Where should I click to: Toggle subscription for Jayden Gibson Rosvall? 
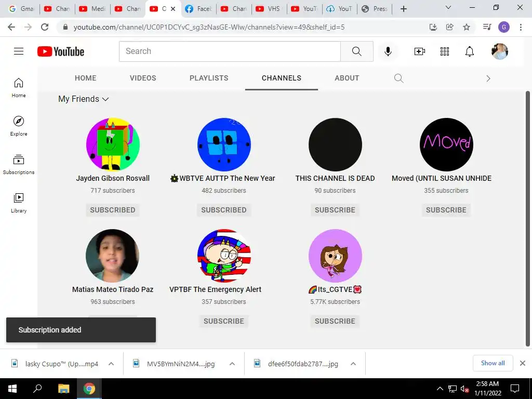pyautogui.click(x=113, y=210)
